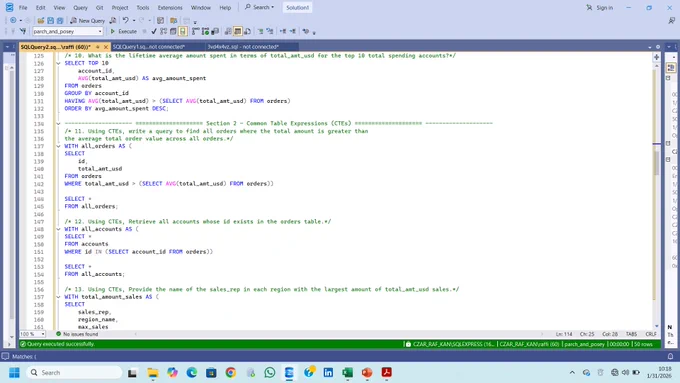Screen dimensions: 680x383
Task: Show hidden system tray icons chevron
Action: pyautogui.click(x=572, y=373)
